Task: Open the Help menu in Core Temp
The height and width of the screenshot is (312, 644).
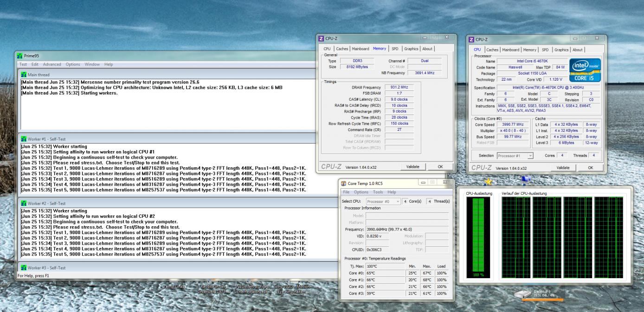Action: click(x=392, y=192)
